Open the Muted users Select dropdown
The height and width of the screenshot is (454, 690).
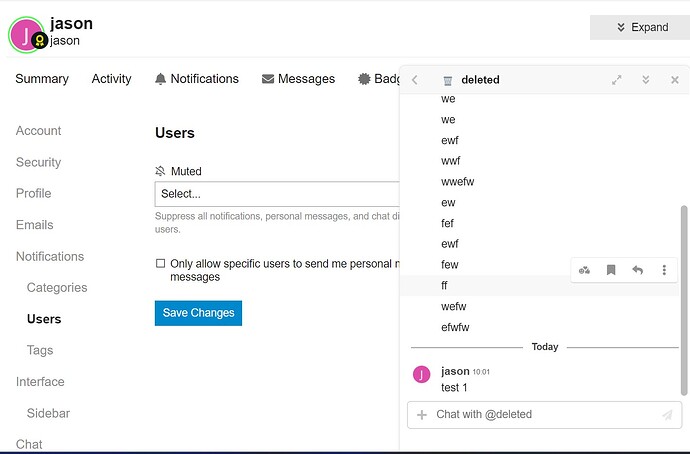277,194
